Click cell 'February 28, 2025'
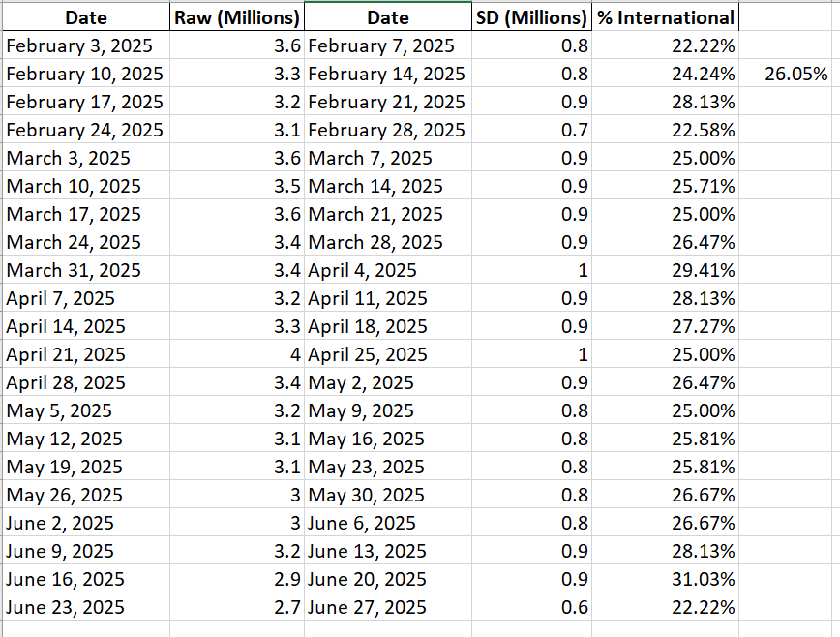Viewport: 840px width, 637px height. click(x=388, y=130)
